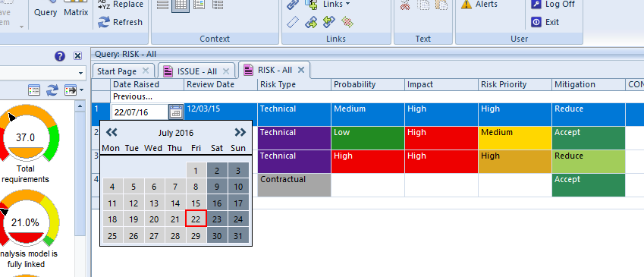644x277 pixels.
Task: Click the blue chain link icon
Action: [x=293, y=5]
